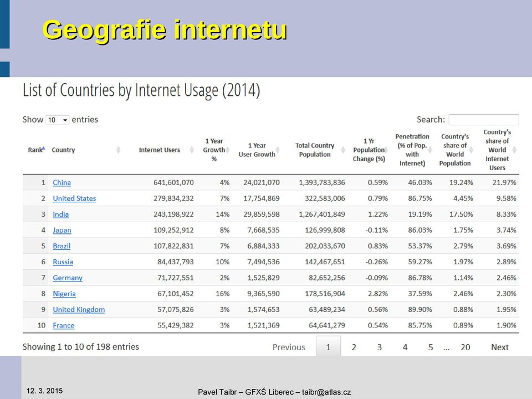Open the Nigeria country link
Image resolution: width=532 pixels, height=399 pixels.
point(64,294)
